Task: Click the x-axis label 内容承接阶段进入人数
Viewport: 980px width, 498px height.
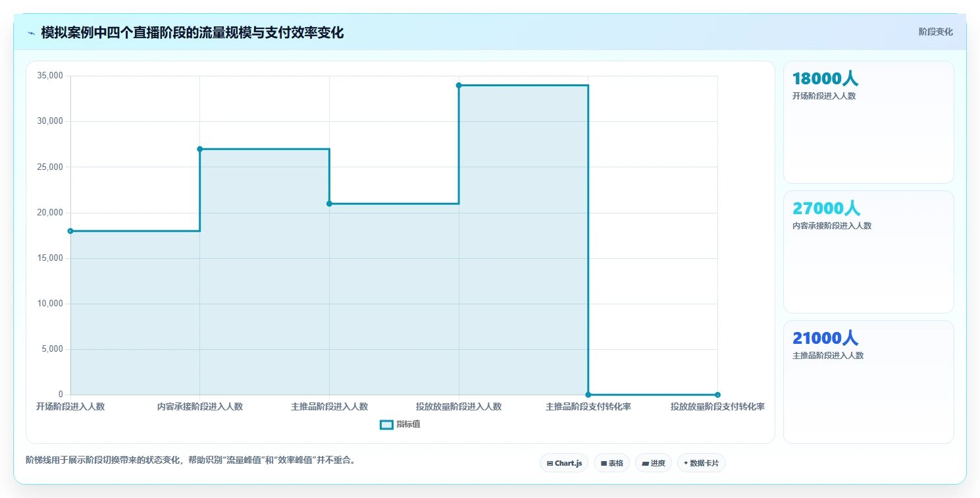Action: 200,406
